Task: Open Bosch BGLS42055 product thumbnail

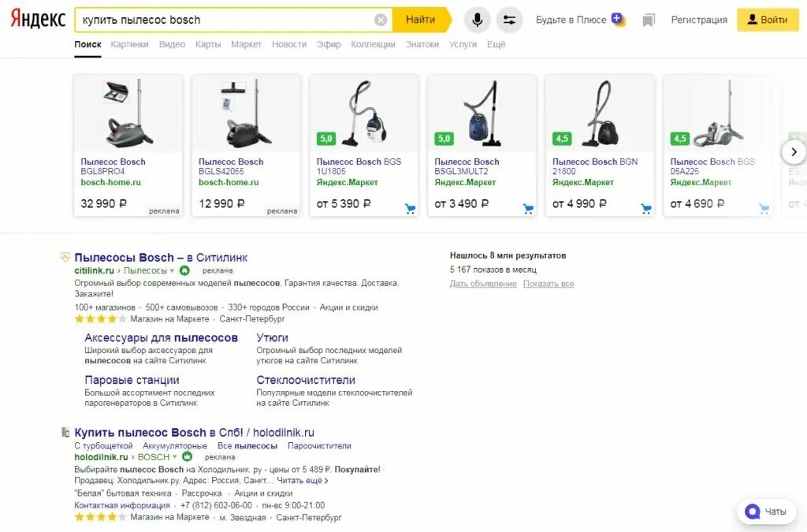Action: pos(246,113)
